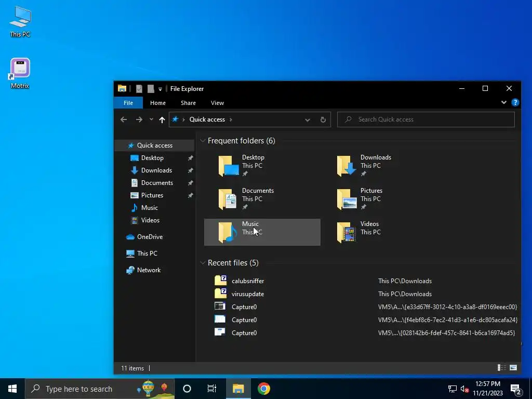Open network status tray icon
The height and width of the screenshot is (399, 532).
pyautogui.click(x=453, y=389)
